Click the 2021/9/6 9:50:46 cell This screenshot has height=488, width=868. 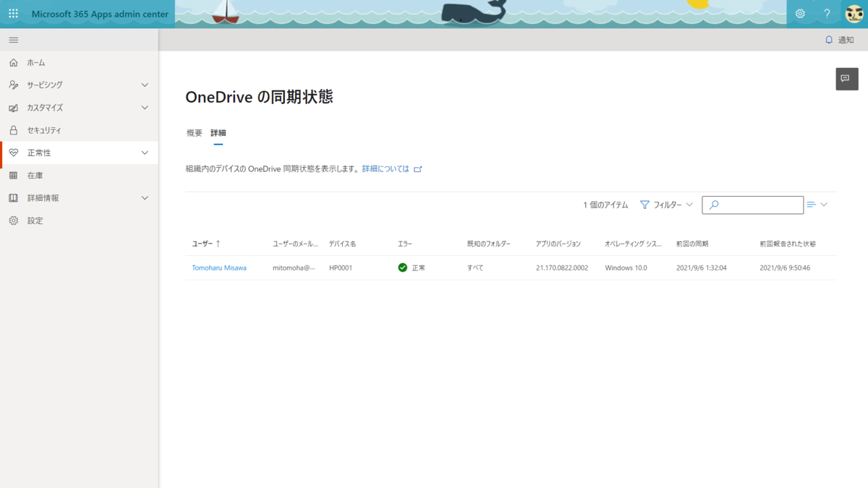click(785, 267)
